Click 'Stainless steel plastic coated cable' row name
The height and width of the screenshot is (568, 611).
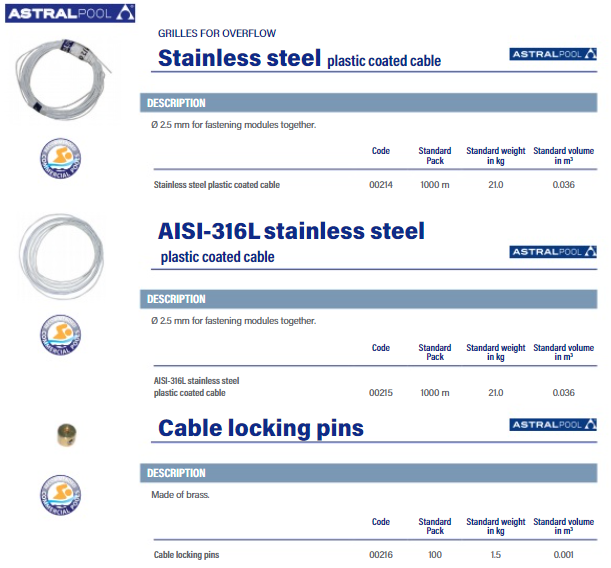[217, 185]
